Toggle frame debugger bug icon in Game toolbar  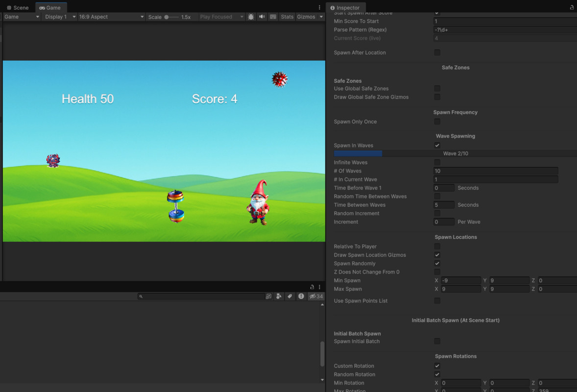(251, 17)
